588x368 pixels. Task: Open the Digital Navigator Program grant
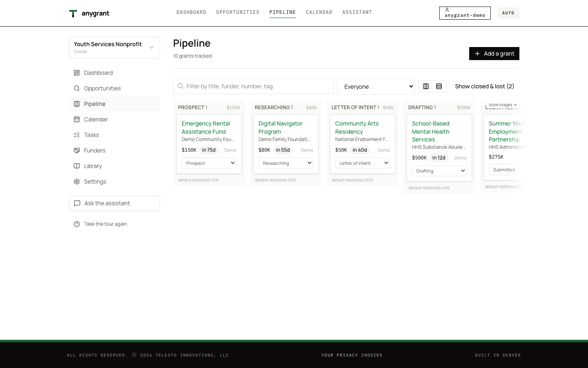click(281, 128)
